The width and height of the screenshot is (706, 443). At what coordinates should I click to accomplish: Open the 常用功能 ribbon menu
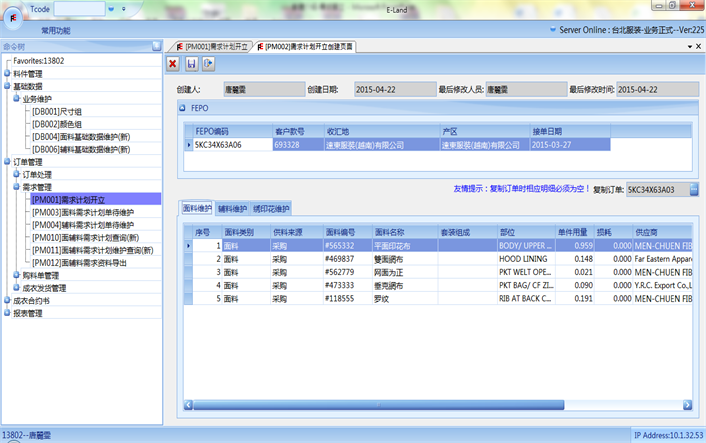[x=56, y=31]
